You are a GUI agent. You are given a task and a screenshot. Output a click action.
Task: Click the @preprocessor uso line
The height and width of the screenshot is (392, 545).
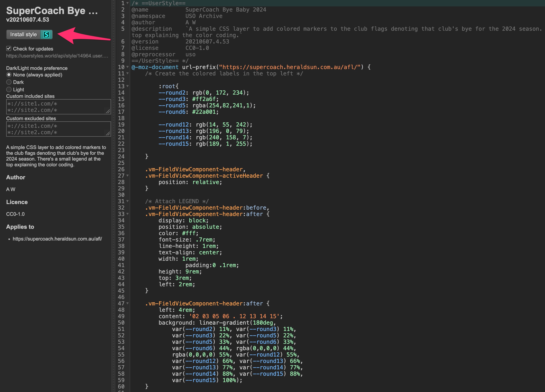[163, 54]
